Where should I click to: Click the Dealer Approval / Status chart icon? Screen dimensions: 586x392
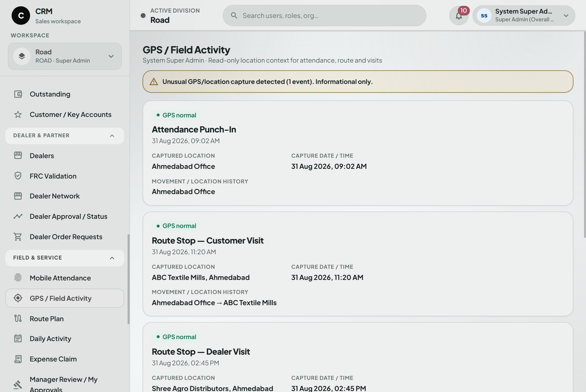18,217
